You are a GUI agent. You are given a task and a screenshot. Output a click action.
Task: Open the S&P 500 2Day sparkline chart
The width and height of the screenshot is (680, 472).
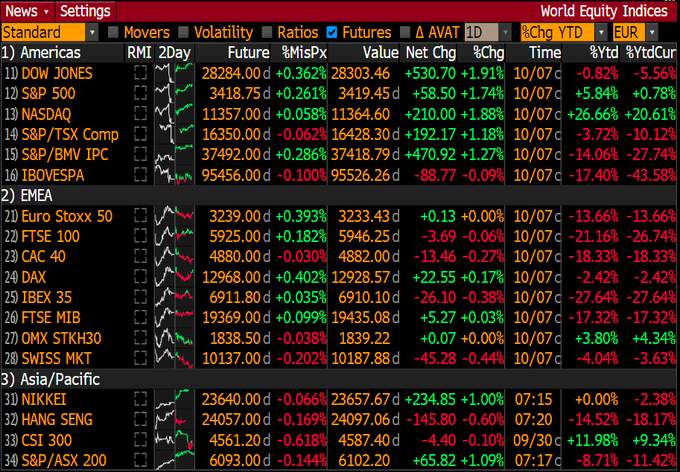click(x=174, y=93)
